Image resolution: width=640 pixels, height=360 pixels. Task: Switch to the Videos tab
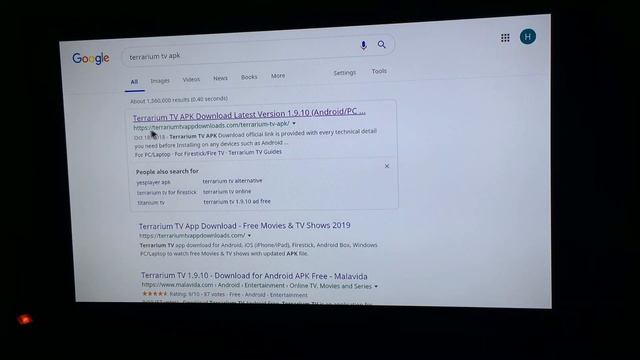click(191, 79)
